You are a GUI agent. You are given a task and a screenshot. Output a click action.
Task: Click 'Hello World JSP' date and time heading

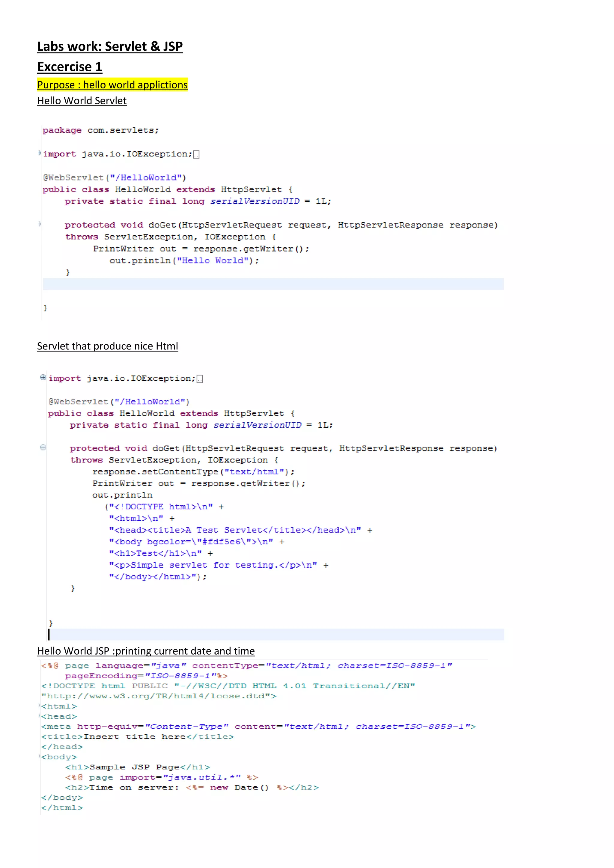click(146, 651)
